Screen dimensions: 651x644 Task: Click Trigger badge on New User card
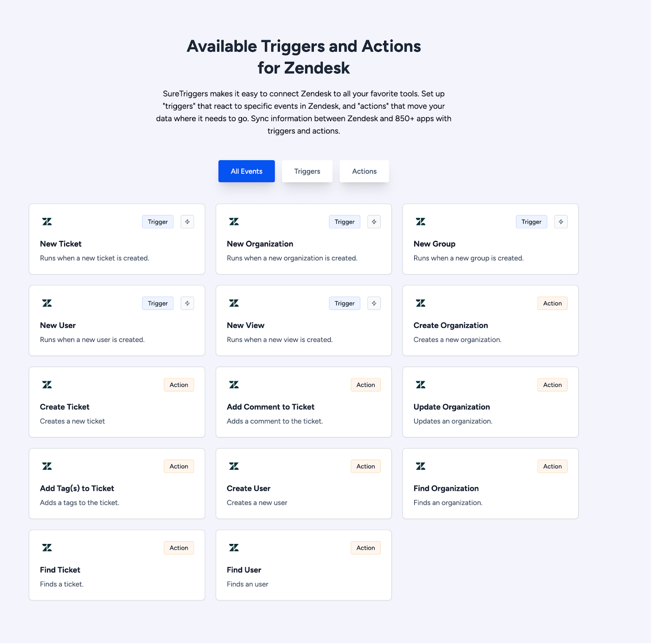[158, 303]
